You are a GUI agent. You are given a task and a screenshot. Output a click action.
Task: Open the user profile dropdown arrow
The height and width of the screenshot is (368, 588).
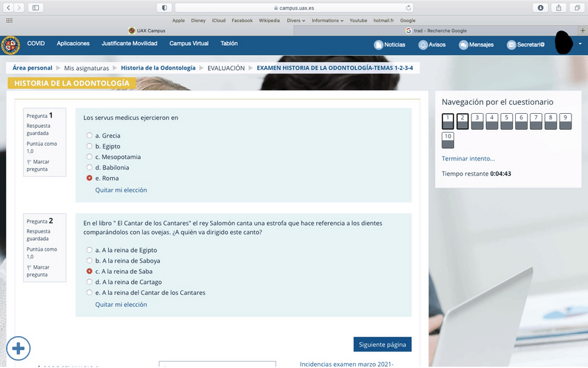580,44
